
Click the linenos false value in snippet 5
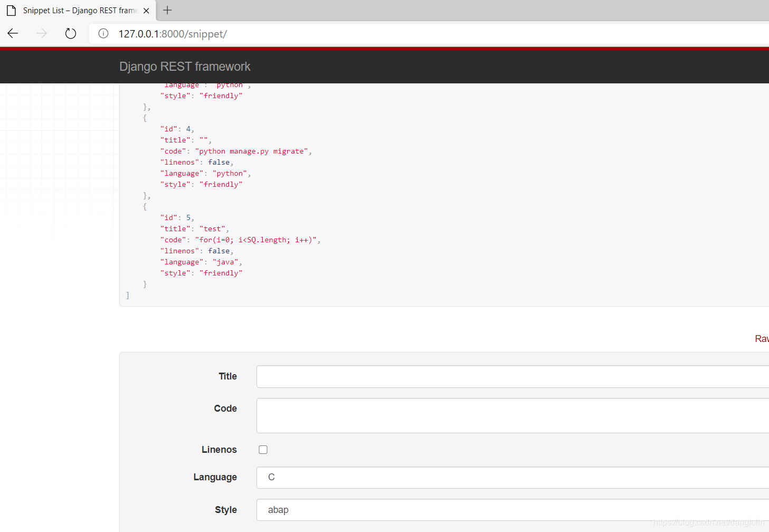point(219,251)
